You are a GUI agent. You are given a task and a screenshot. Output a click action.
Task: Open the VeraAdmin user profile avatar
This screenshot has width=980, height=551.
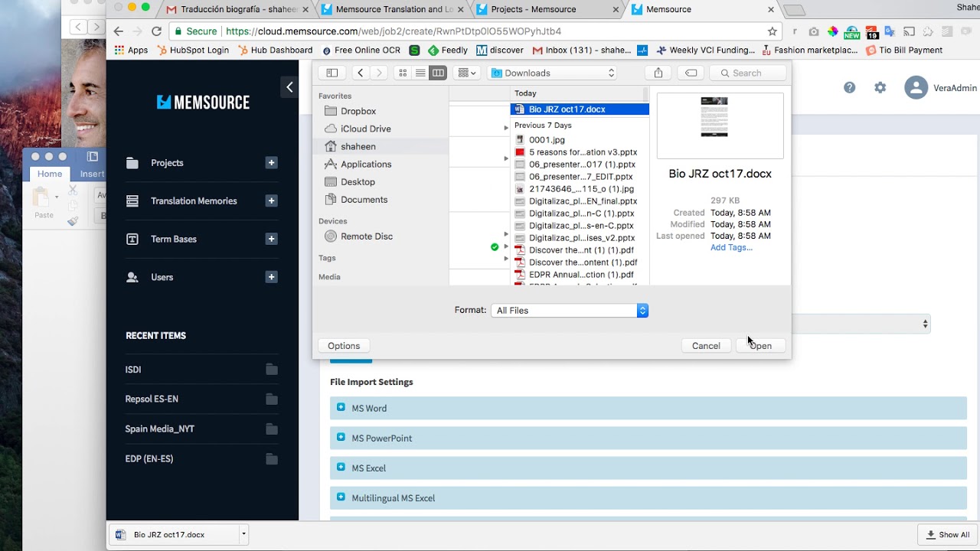tap(916, 87)
